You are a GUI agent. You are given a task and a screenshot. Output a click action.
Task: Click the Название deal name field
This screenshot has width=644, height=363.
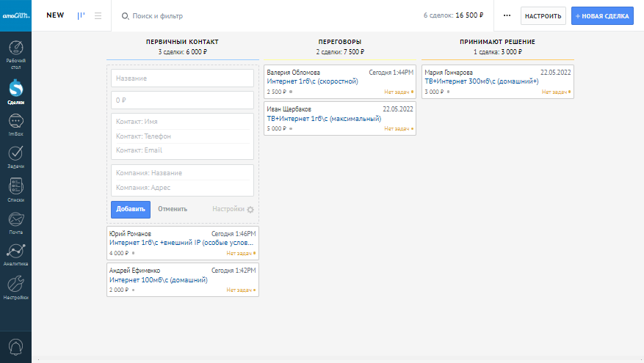point(182,78)
